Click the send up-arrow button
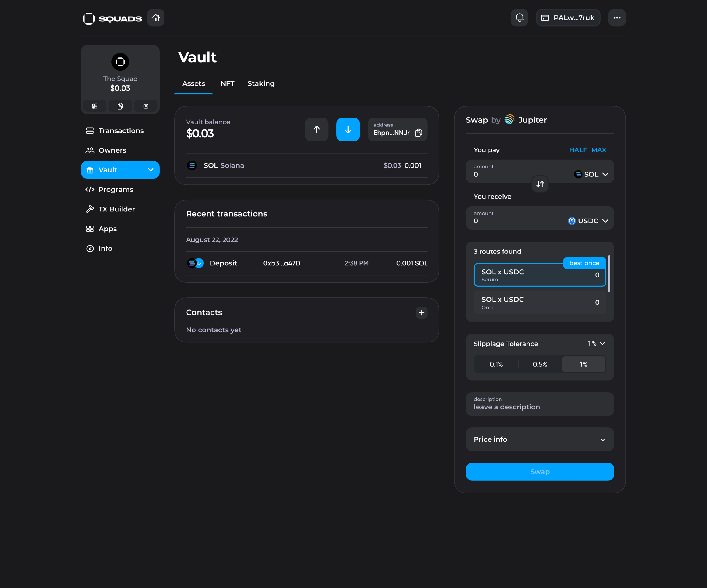 (316, 130)
